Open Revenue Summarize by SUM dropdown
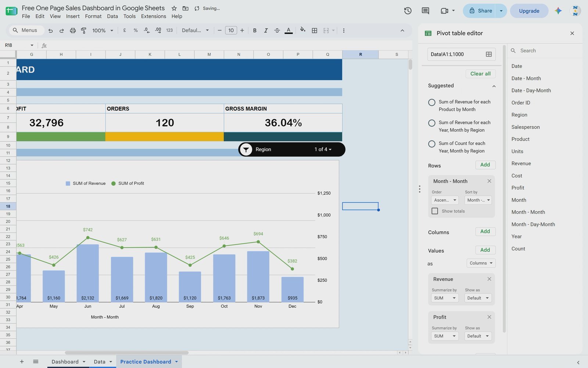Screen dimensions: 588x368 (x=445, y=298)
